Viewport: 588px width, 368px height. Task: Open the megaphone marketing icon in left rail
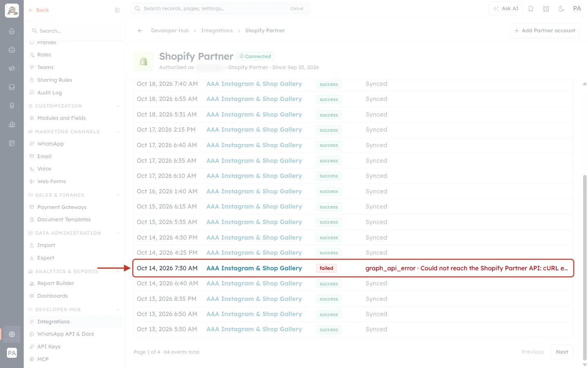(12, 68)
